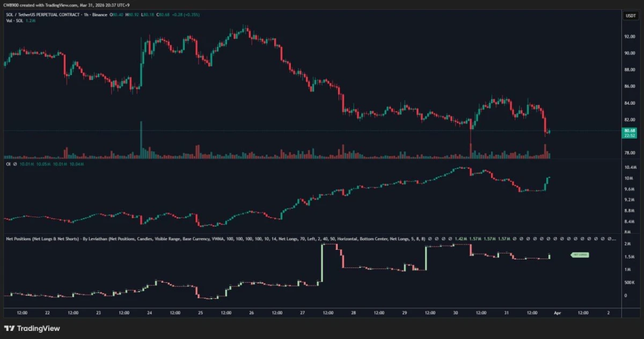This screenshot has height=339, width=644.
Task: Hide the OI indicator pane
Action: pos(8,165)
